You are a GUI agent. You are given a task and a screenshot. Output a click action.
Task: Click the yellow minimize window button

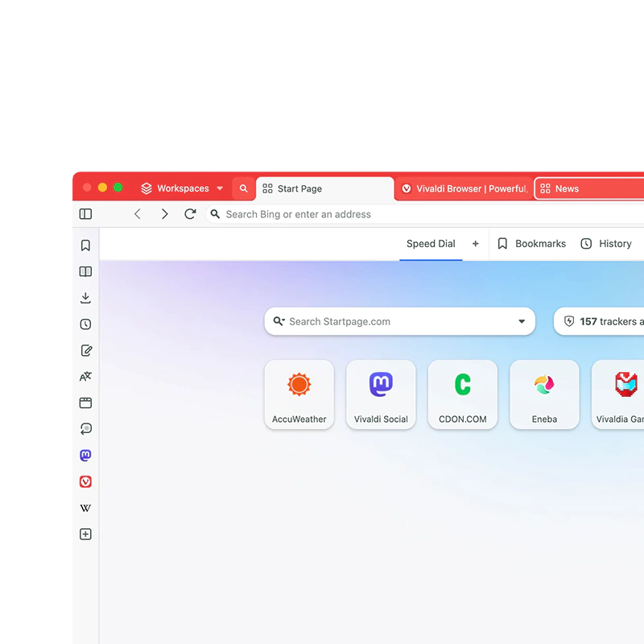[102, 188]
